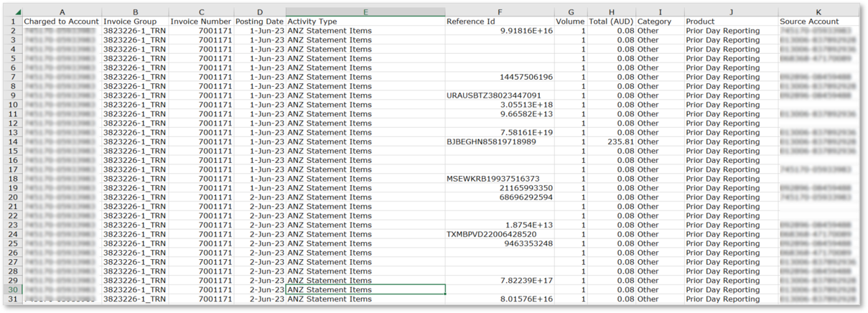Click the active 'ANZ Statement Items' cell in row 30
Image resolution: width=868 pixels, height=313 pixels.
(365, 290)
